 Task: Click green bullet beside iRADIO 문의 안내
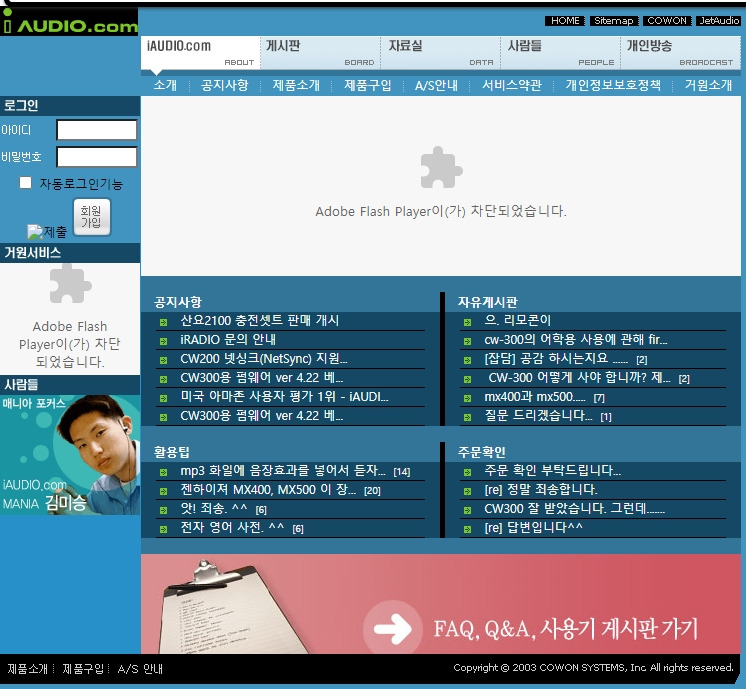point(163,341)
